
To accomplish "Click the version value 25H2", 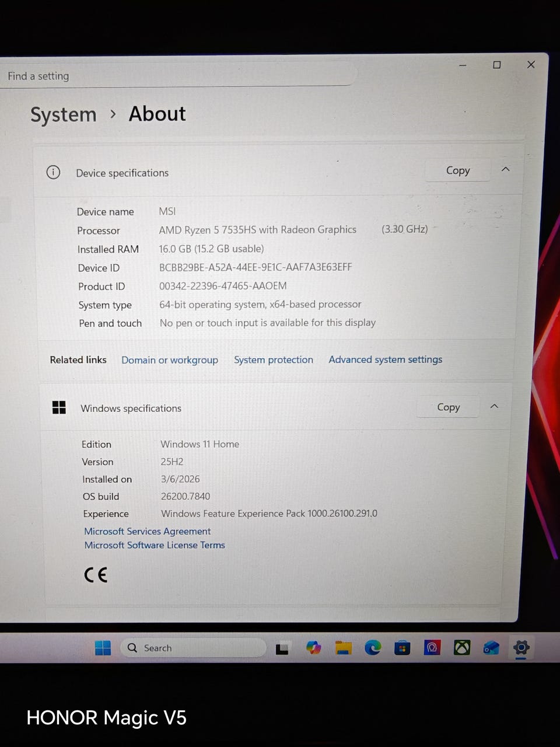I will pyautogui.click(x=172, y=462).
